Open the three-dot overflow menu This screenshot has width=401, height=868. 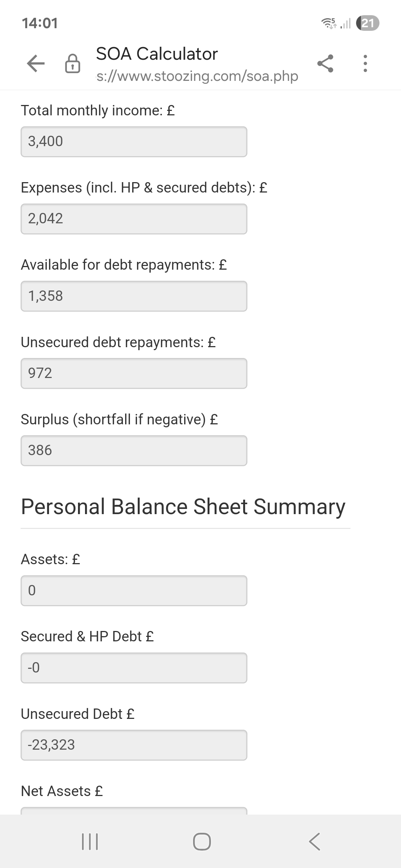pyautogui.click(x=365, y=63)
